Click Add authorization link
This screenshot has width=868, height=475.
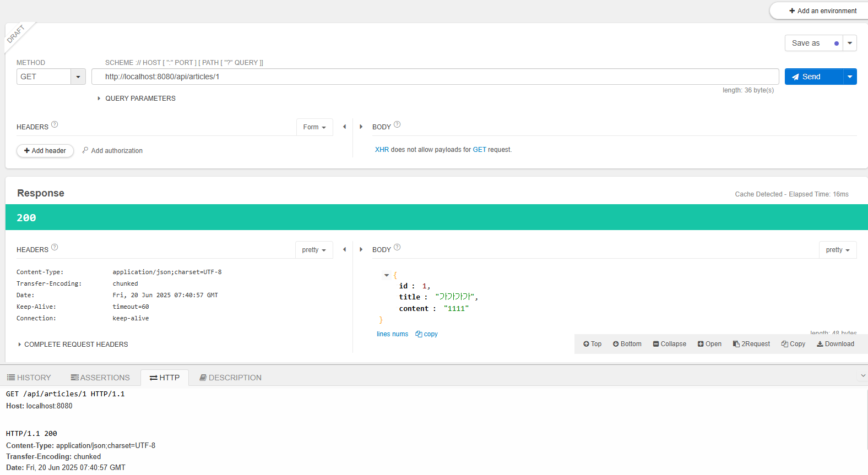[x=112, y=151]
